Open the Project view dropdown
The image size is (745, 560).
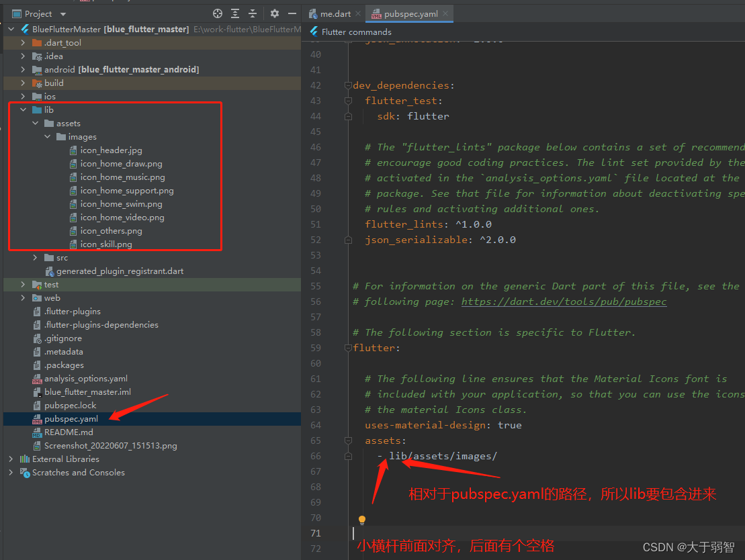click(63, 14)
